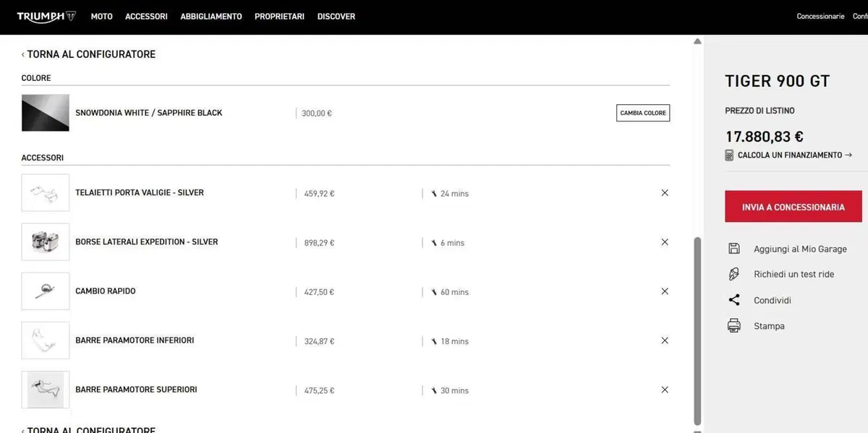Open the ABBIGLIAMENTO menu
This screenshot has width=868, height=433.
coord(211,16)
